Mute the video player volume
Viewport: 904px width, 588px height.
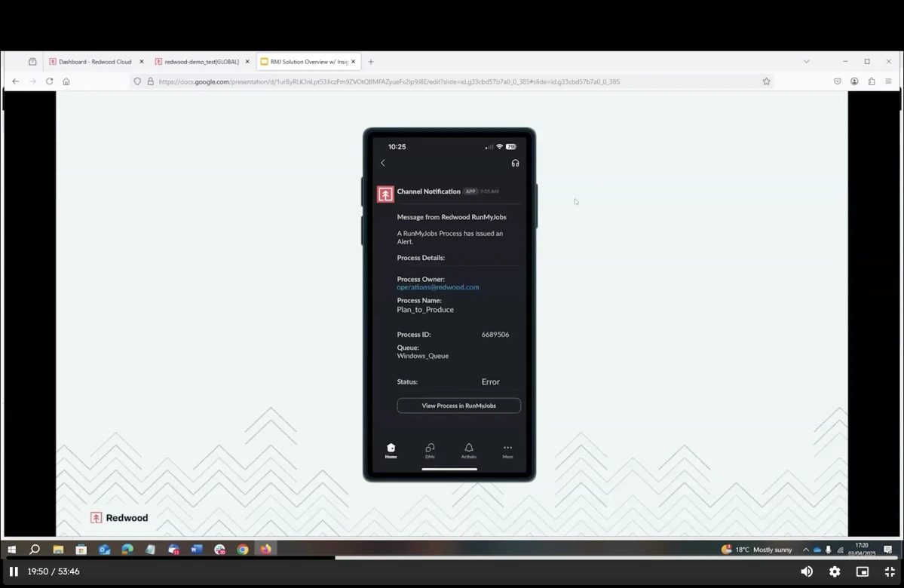[807, 571]
